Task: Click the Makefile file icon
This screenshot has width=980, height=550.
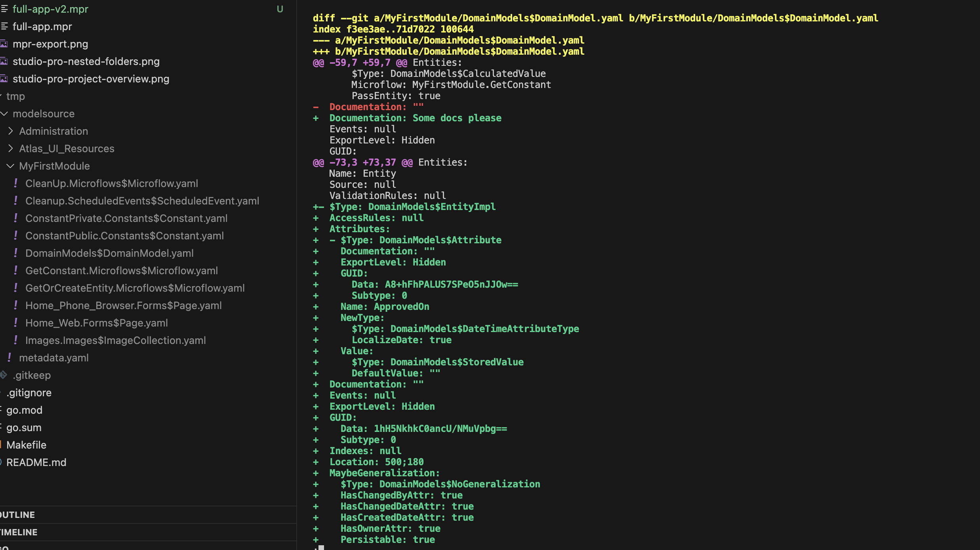Action: click(x=1, y=445)
